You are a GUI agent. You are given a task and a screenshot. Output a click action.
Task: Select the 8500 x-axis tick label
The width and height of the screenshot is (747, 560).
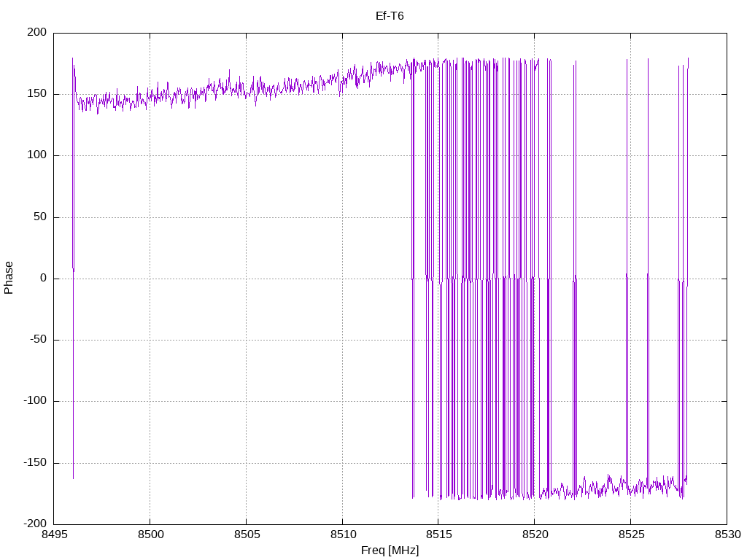point(150,536)
